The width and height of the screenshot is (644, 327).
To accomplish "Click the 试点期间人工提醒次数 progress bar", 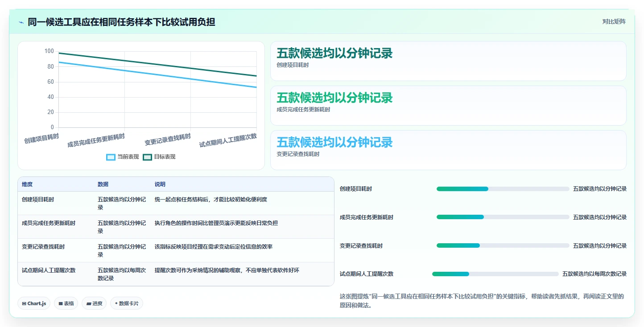I will coord(495,274).
